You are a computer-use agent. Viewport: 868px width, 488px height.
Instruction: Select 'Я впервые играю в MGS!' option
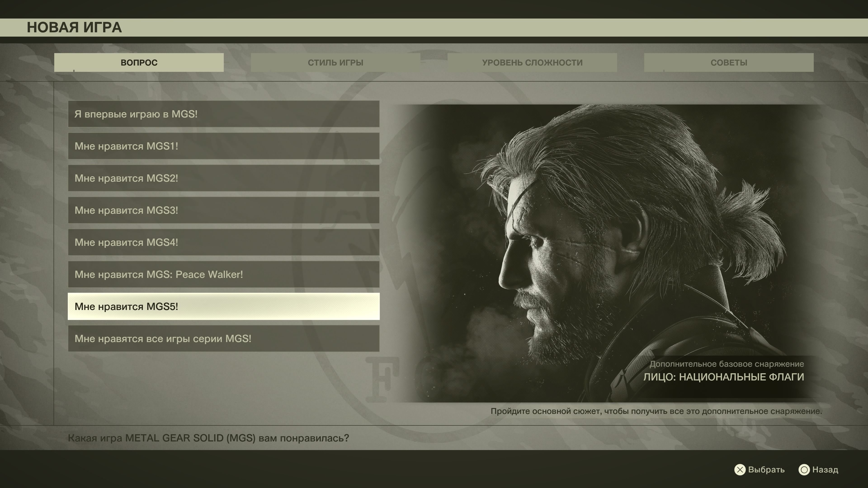224,114
